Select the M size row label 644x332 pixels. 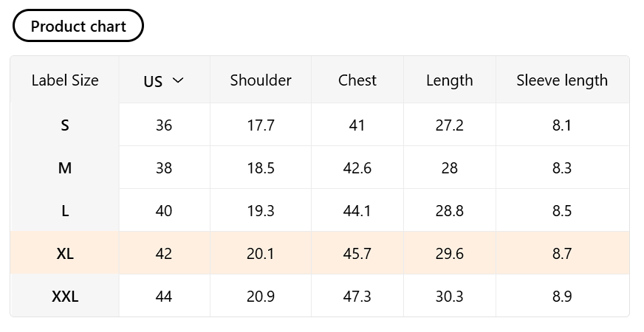coord(65,168)
